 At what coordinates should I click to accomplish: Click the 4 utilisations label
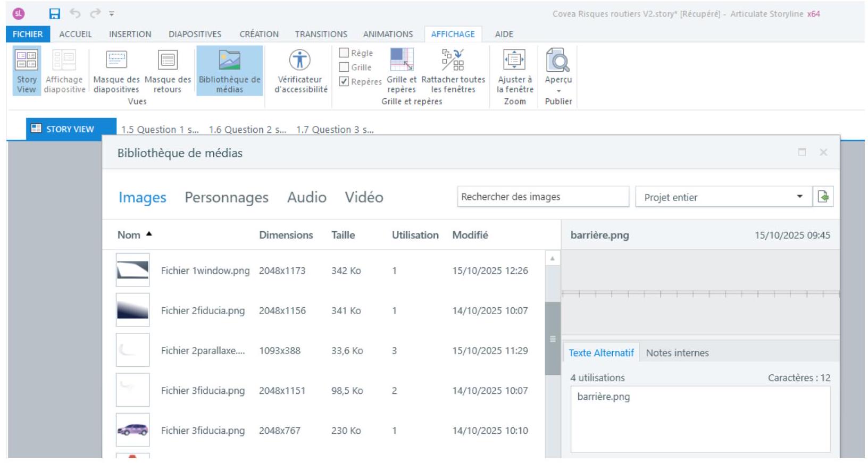click(x=597, y=378)
